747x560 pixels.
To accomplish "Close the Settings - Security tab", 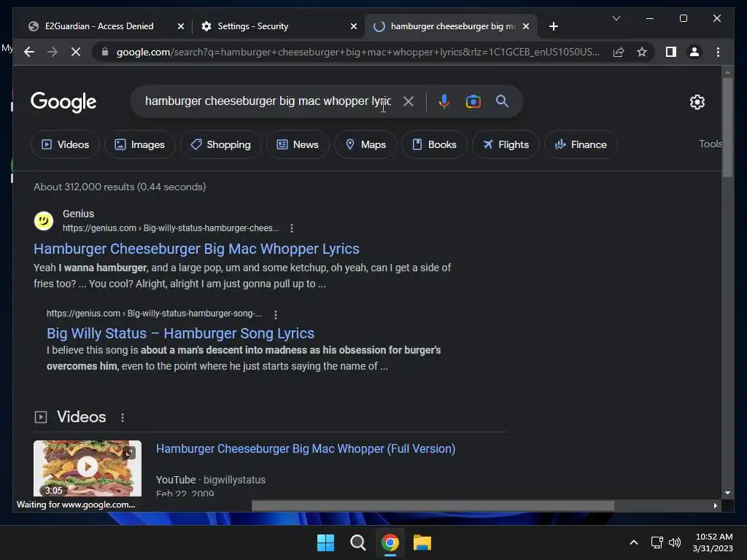I will 354,26.
